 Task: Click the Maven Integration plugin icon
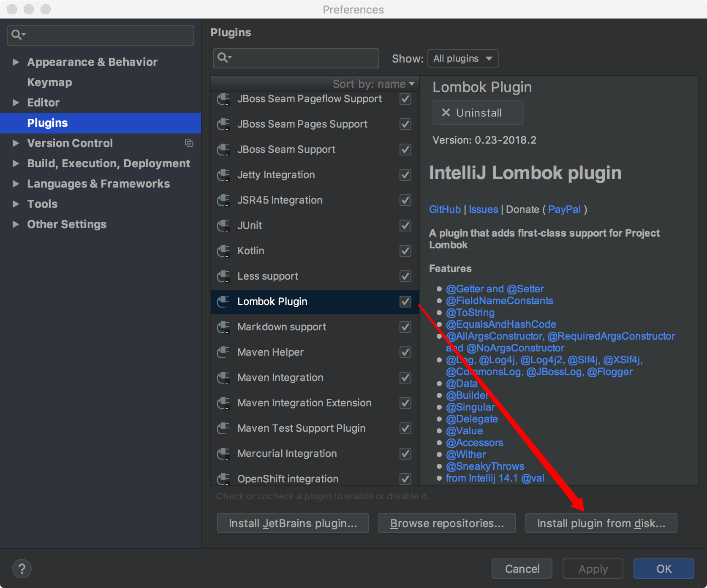coord(223,378)
